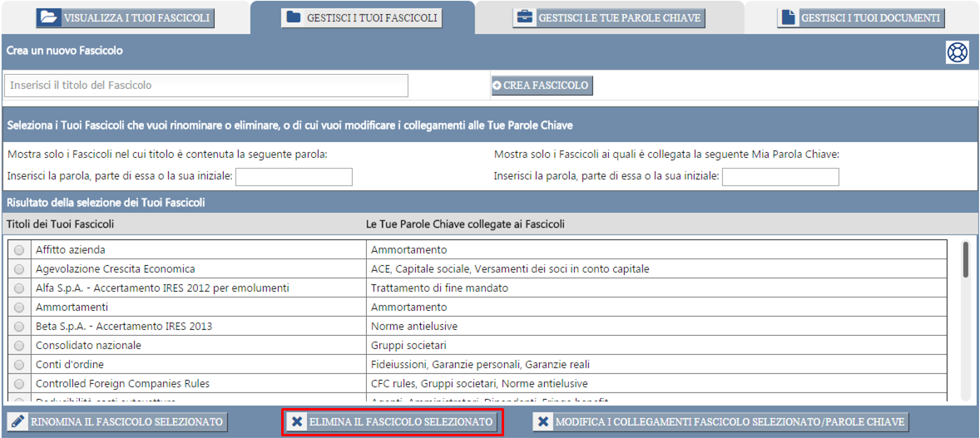
Task: Select the Affitto azienda radio button
Action: [19, 250]
